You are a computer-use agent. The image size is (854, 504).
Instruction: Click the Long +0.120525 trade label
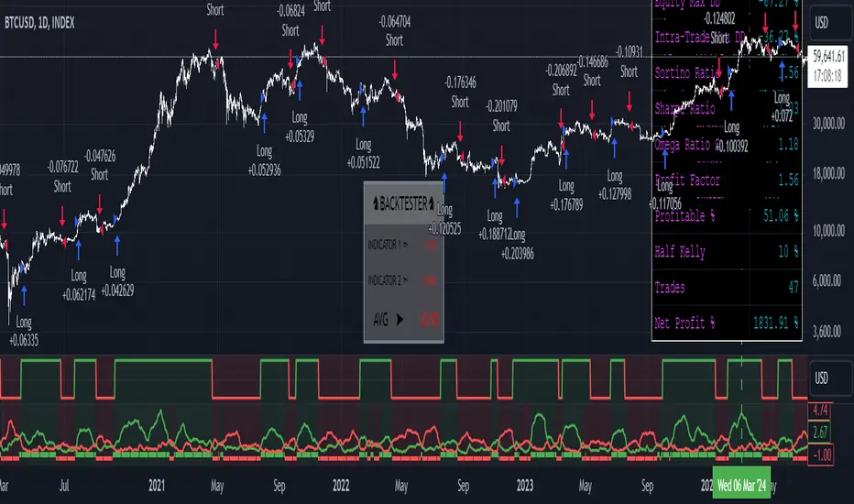444,219
